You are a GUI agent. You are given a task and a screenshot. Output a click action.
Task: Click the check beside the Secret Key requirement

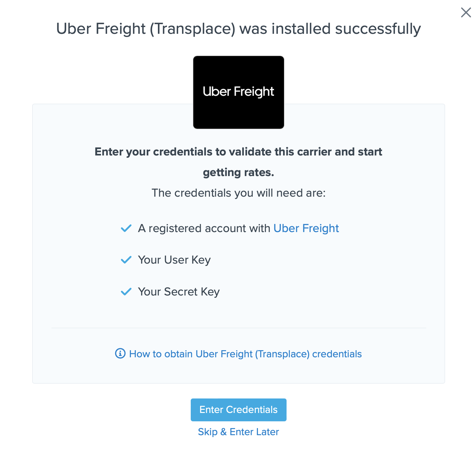pyautogui.click(x=126, y=292)
